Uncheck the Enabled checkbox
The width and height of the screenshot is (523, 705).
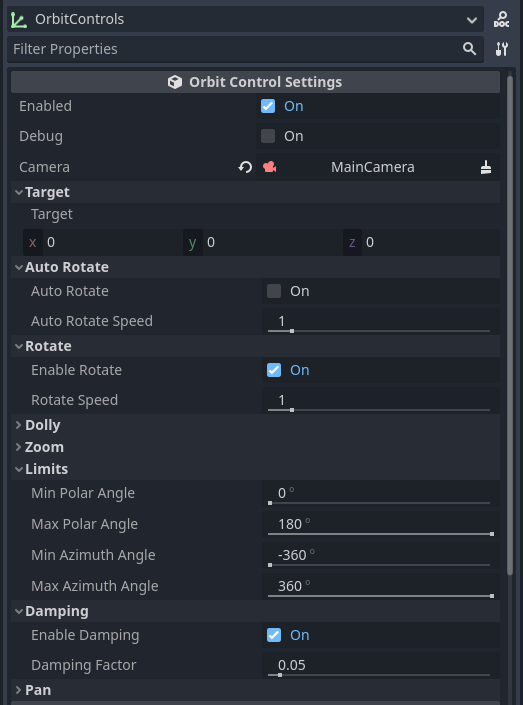268,106
